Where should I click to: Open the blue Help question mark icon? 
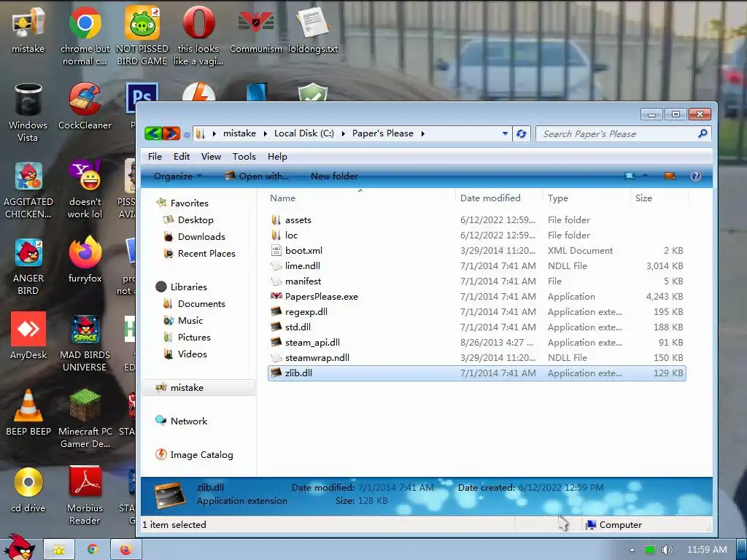[695, 176]
